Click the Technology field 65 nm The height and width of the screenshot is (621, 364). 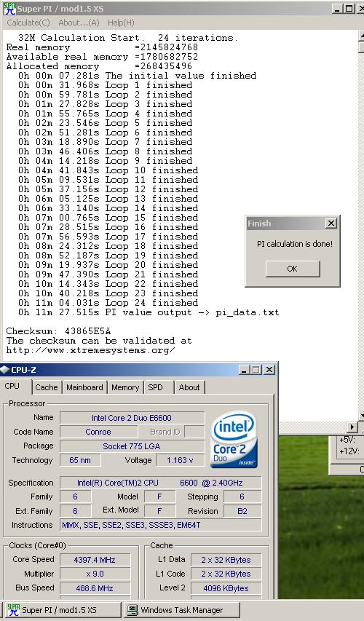coord(80,460)
